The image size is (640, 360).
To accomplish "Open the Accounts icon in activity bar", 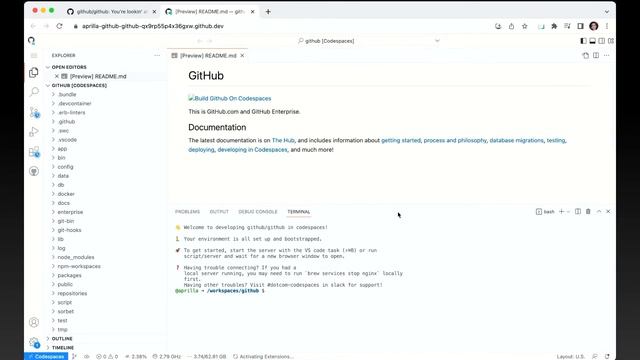I will [x=34, y=322].
